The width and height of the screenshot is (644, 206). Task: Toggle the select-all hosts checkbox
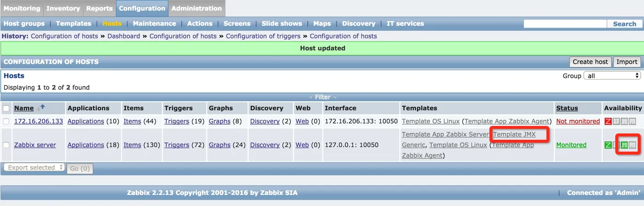click(6, 109)
